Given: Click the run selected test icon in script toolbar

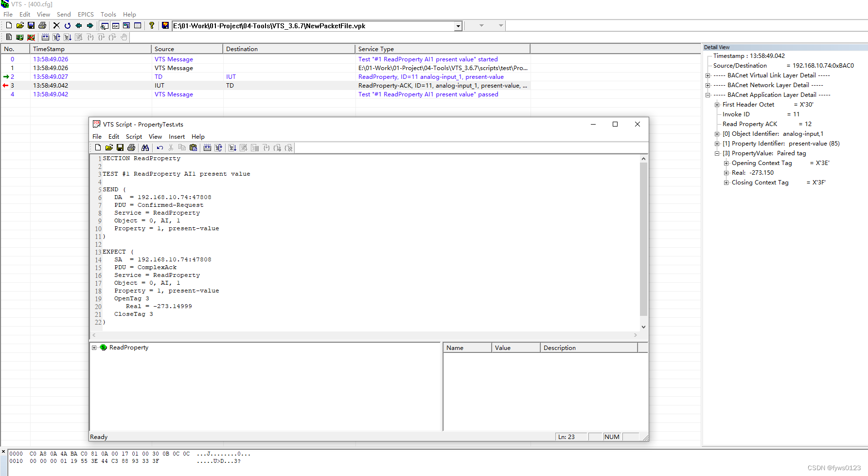Looking at the screenshot, I should (232, 147).
